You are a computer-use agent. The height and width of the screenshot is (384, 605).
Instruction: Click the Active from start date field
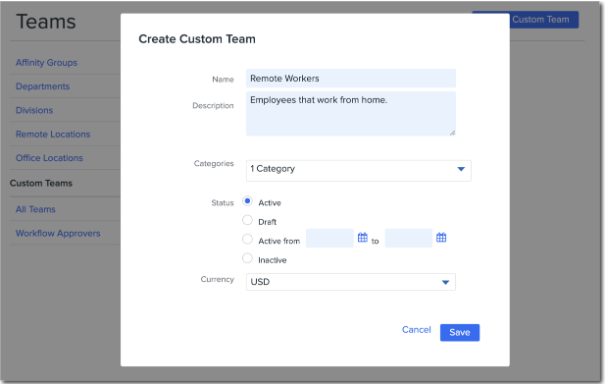330,238
